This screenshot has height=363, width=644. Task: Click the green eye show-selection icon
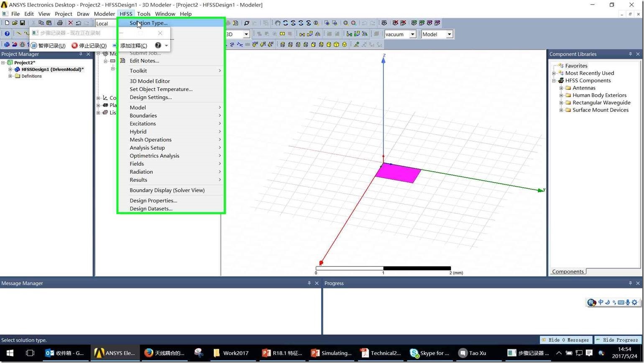[414, 23]
